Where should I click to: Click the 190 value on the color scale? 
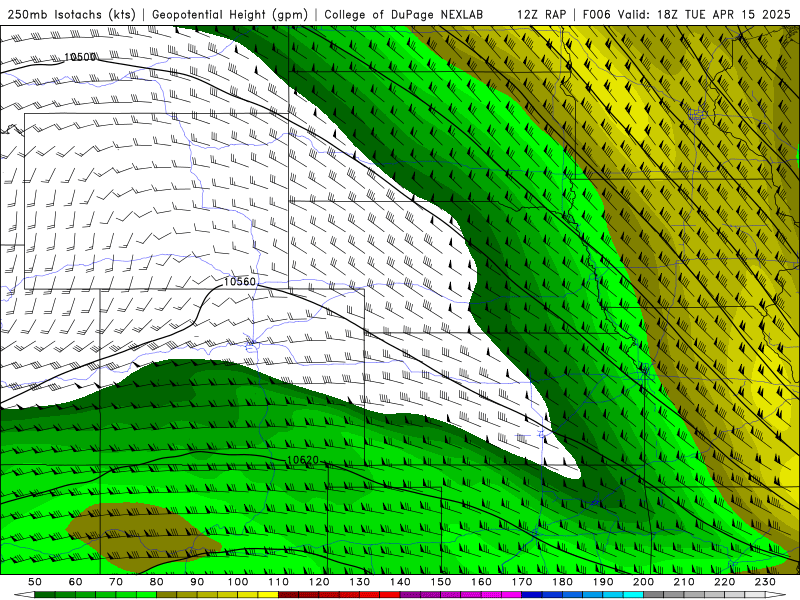click(603, 582)
